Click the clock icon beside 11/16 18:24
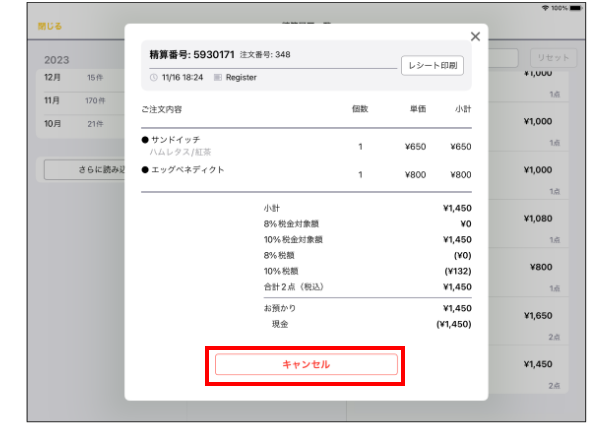This screenshot has height=432, width=600. (153, 77)
